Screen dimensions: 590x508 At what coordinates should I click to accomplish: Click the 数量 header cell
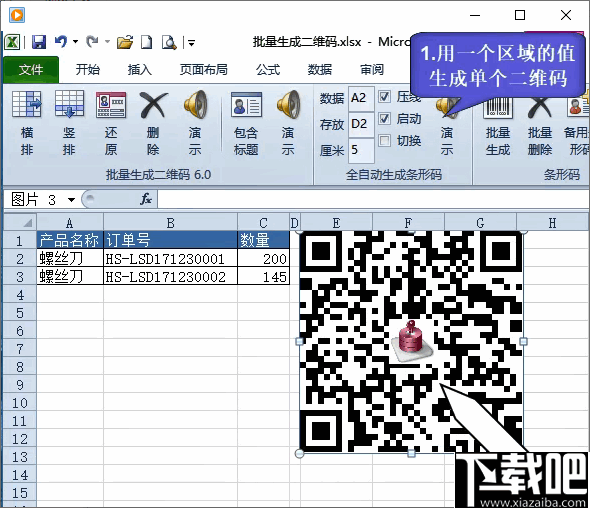coord(263,240)
